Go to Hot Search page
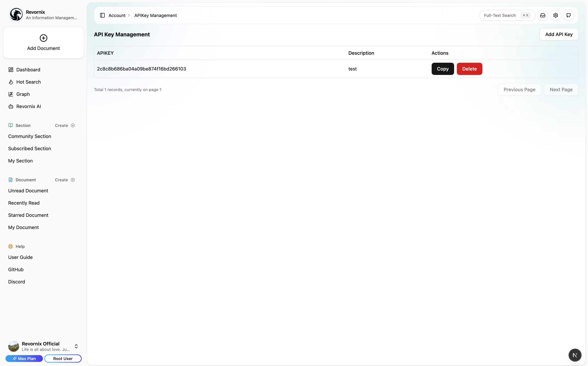588x366 pixels. point(28,82)
